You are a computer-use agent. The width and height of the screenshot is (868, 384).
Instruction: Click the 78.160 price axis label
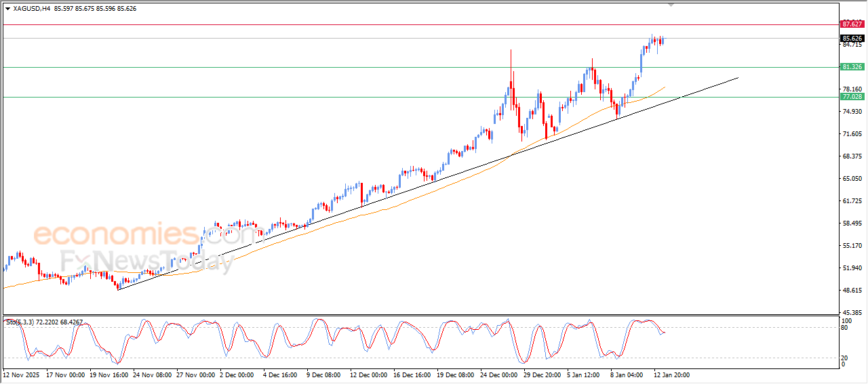tap(852, 89)
